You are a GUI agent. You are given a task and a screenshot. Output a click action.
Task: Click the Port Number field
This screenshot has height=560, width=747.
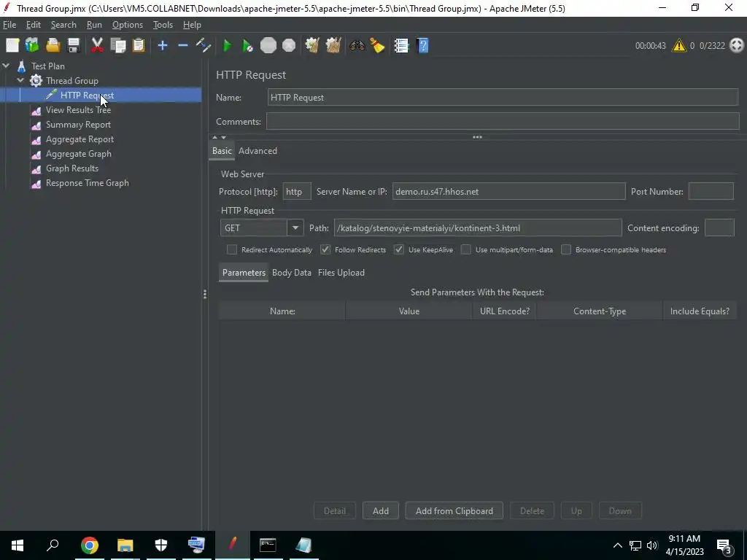(x=711, y=192)
